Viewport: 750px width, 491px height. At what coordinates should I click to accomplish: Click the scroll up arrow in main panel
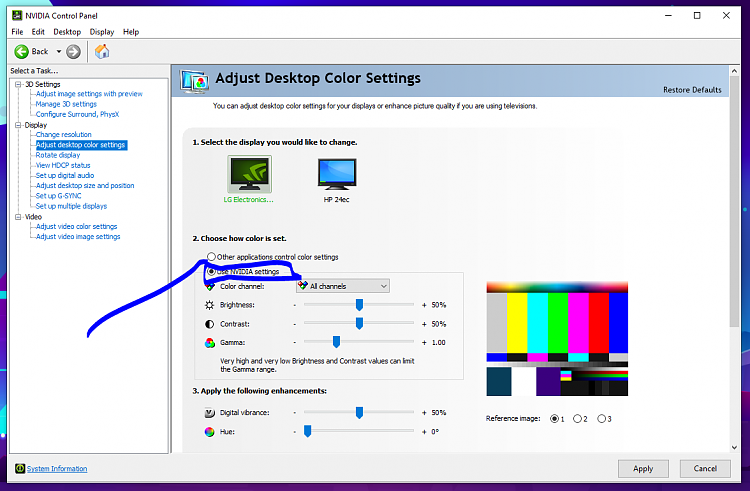tap(735, 71)
